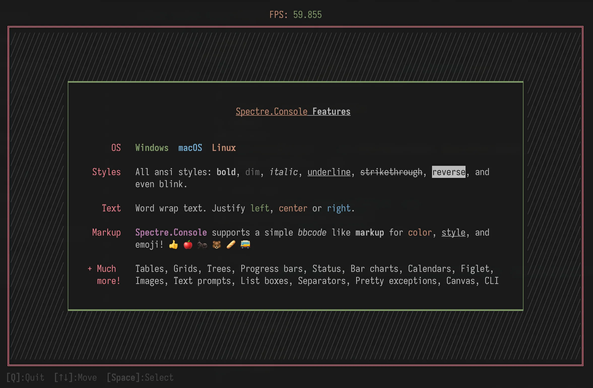Select the OS row label

[x=116, y=147]
